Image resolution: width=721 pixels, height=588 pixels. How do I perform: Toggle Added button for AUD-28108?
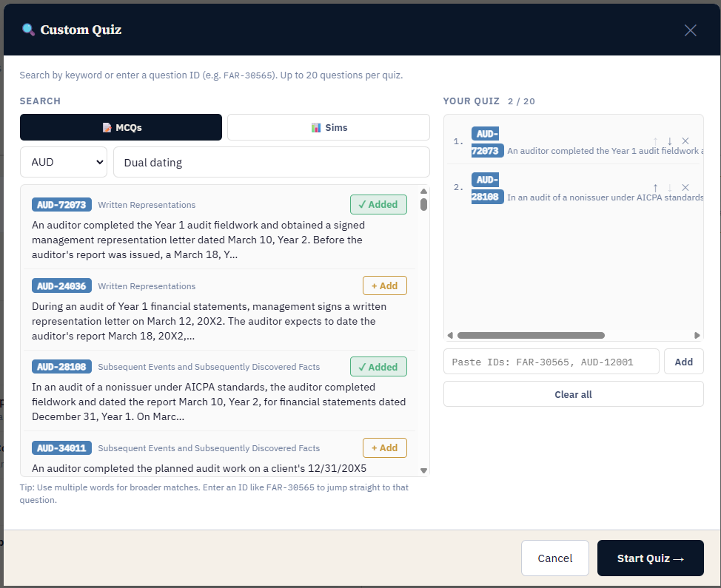click(378, 367)
